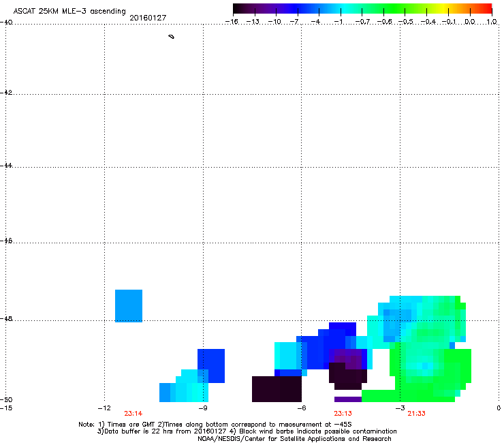Image resolution: width=504 pixels, height=443 pixels.
Task: Click the colorbar tick label -16
Action: click(232, 22)
